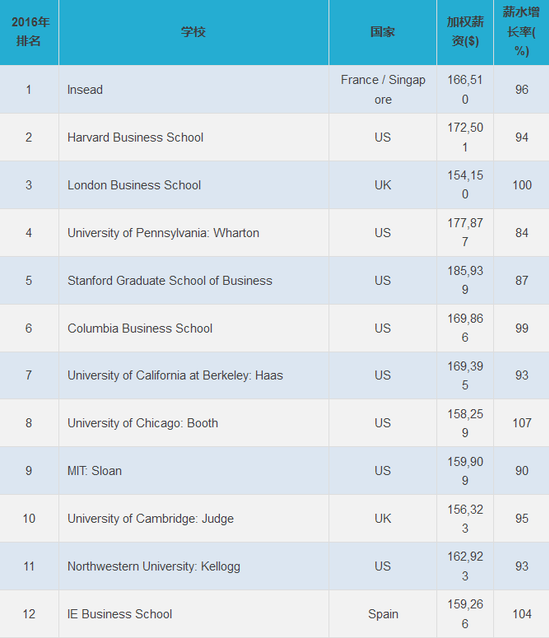Click the Spain country cell
This screenshot has width=549, height=638.
(383, 614)
